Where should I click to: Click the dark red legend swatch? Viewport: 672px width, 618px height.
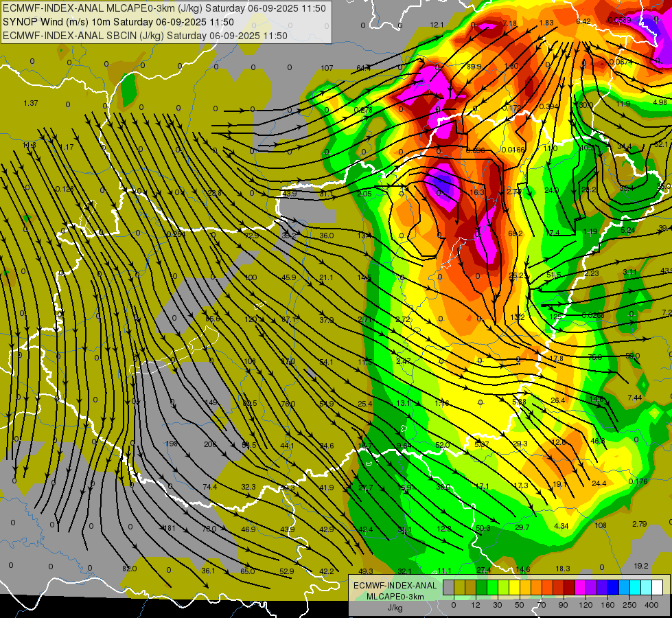point(570,587)
